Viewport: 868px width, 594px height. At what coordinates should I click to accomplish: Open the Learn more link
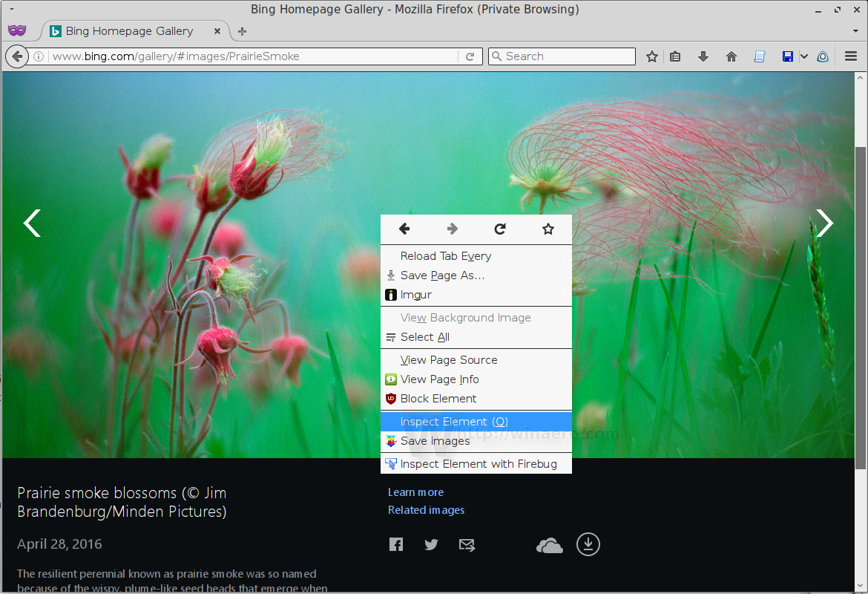click(415, 492)
